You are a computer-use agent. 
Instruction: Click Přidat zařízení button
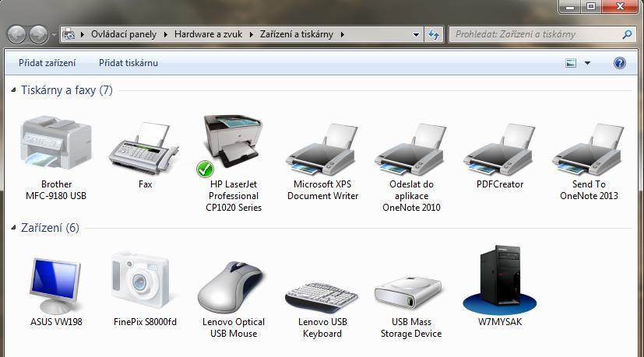tap(48, 63)
